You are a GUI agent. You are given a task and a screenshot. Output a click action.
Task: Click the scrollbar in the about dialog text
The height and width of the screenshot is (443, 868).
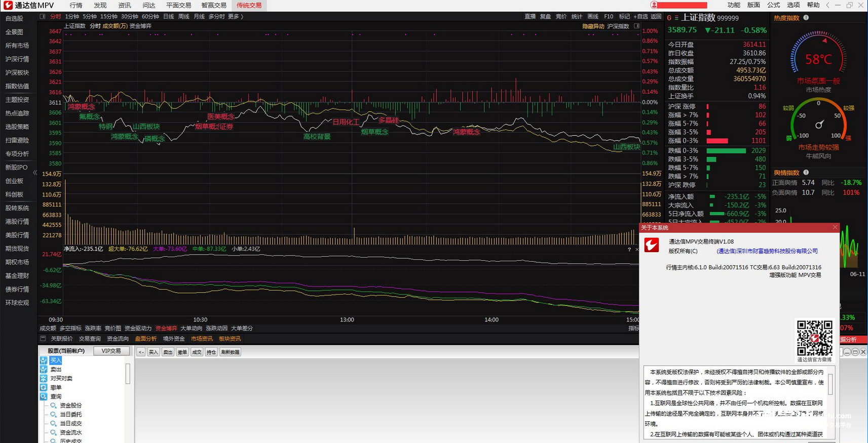[830, 384]
